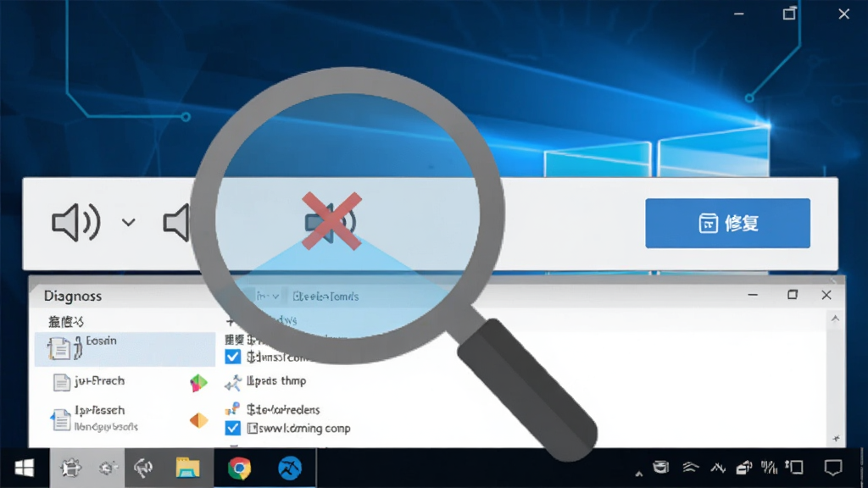Open the Windows Start menu
Viewport: 868px width, 488px height.
pos(25,468)
